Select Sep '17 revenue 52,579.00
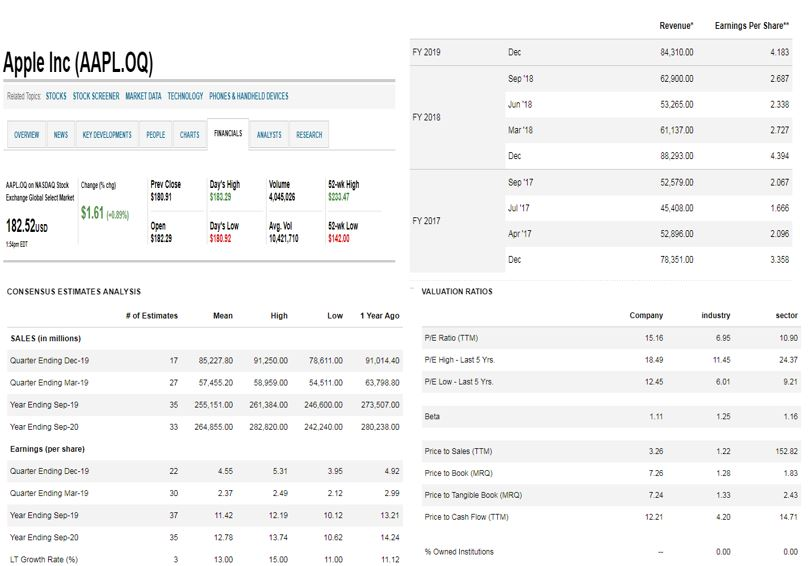Screen dimensions: 808x566 [677, 182]
